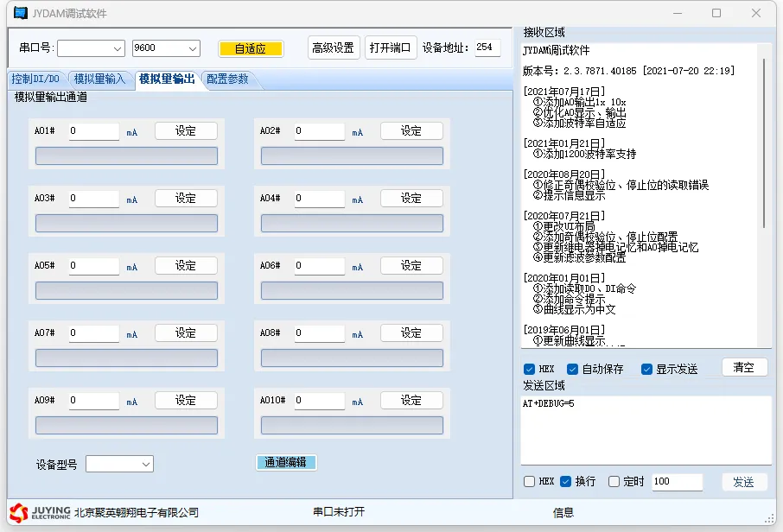Image resolution: width=783 pixels, height=532 pixels.
Task: Open the 串口号 serial port dropdown
Action: coord(91,48)
